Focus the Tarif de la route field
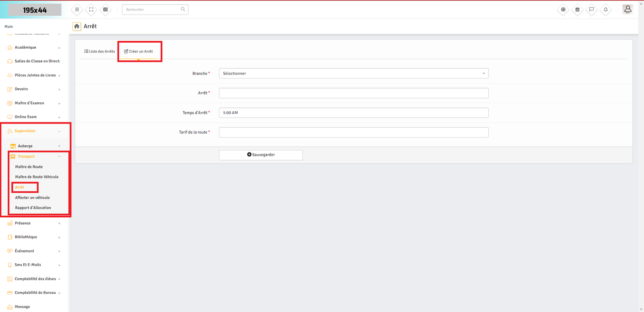Viewport: 644px width, 312px height. tap(353, 132)
